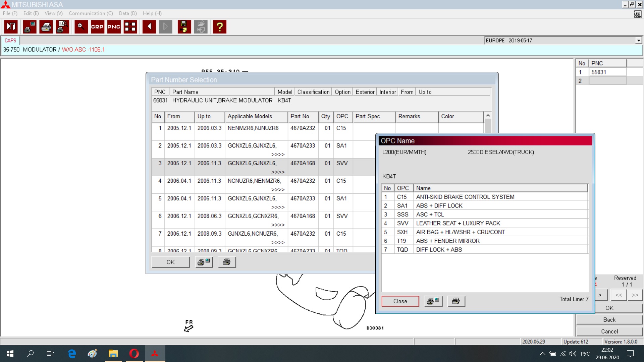The image size is (644, 362).
Task: Click the four-squares grid view icon
Action: point(130,27)
